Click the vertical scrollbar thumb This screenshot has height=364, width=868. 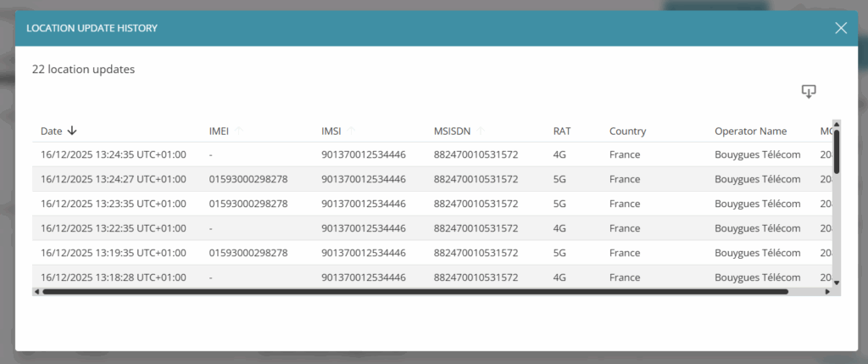point(837,151)
